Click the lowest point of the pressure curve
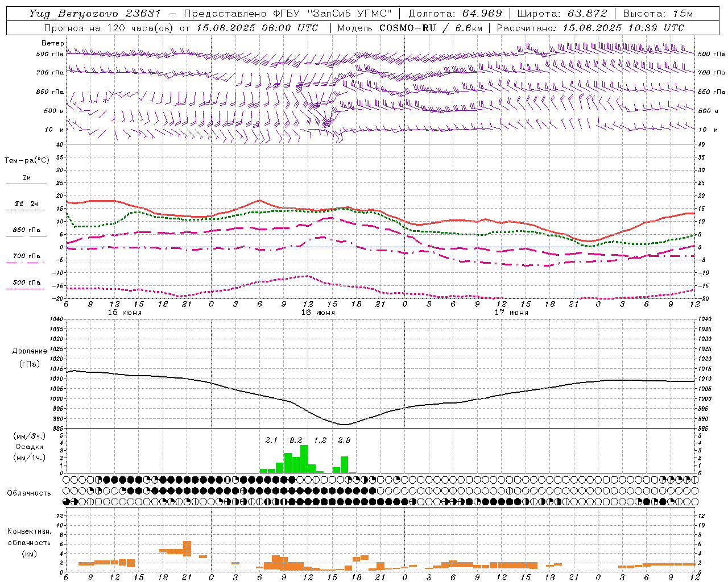728x582 pixels. [x=344, y=424]
